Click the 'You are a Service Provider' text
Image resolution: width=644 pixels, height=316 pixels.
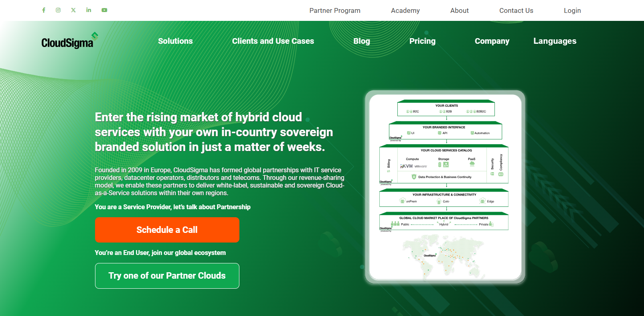pyautogui.click(x=172, y=207)
